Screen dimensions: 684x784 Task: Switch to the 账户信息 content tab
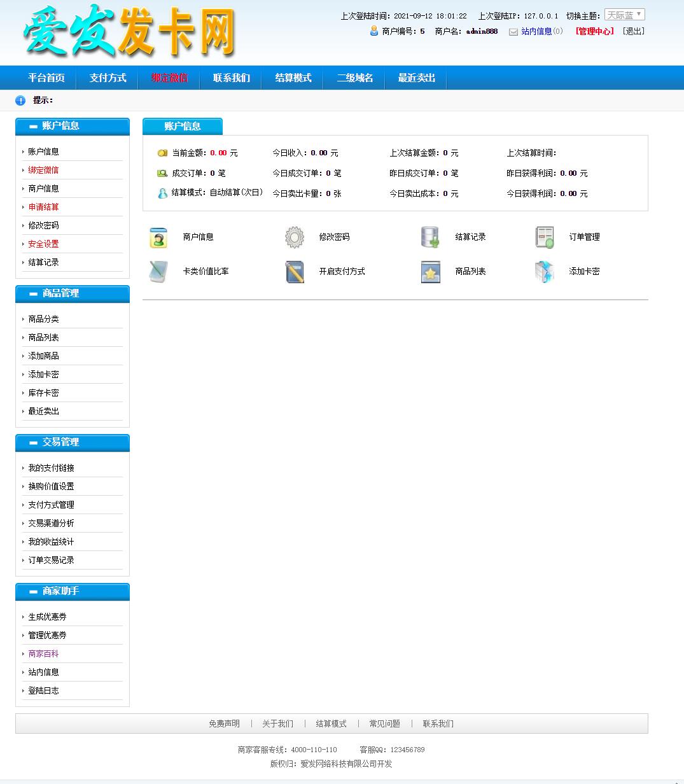(x=183, y=126)
